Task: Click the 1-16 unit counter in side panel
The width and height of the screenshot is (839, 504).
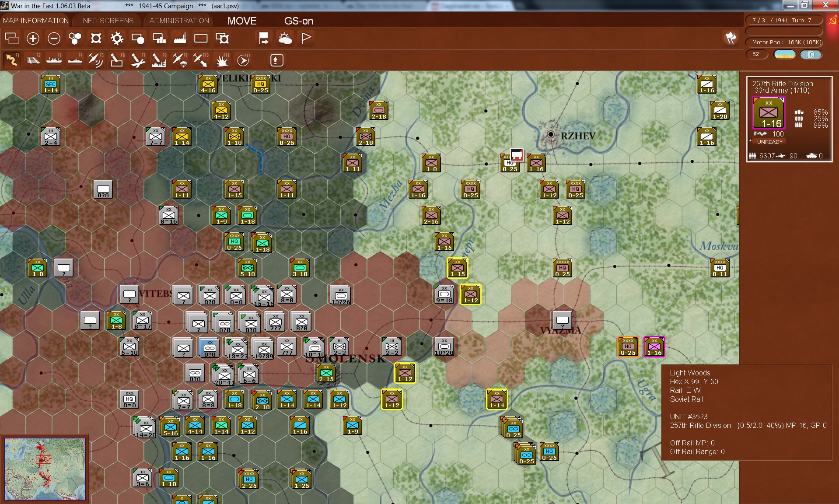Action: [x=769, y=113]
